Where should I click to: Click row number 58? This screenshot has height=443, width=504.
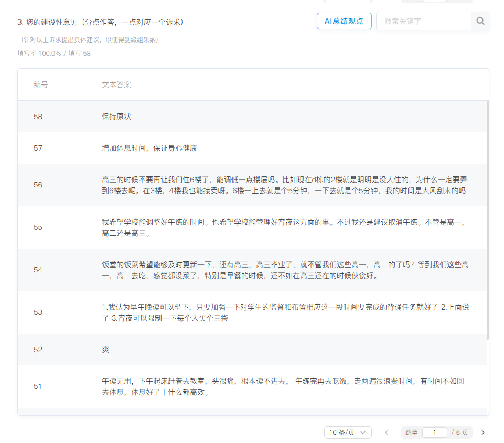coord(38,117)
